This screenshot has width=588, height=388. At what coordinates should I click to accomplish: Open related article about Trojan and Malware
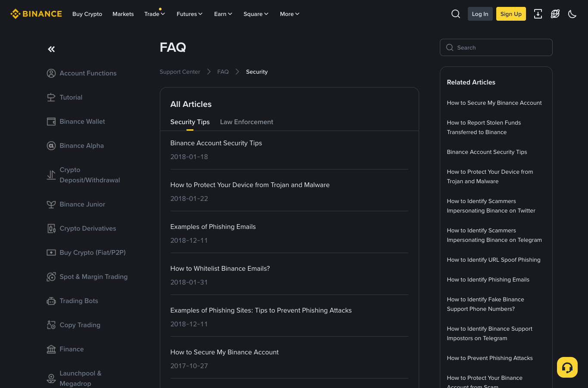(490, 177)
